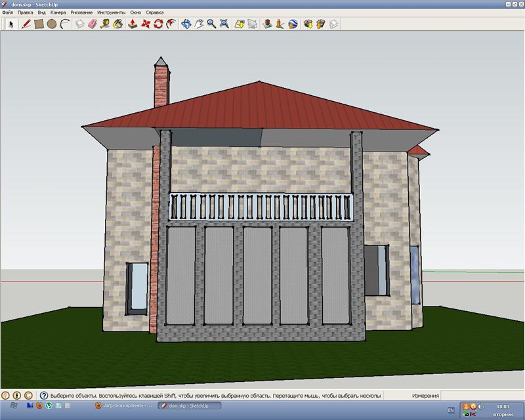Activate the Push/Pull tool
525x420 pixels.
point(133,24)
